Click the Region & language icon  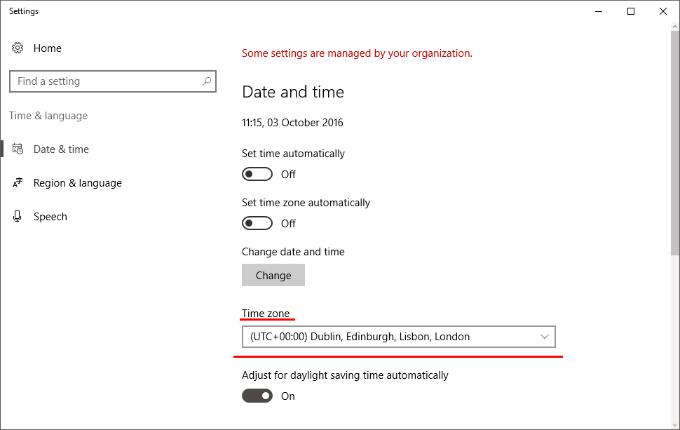(17, 183)
